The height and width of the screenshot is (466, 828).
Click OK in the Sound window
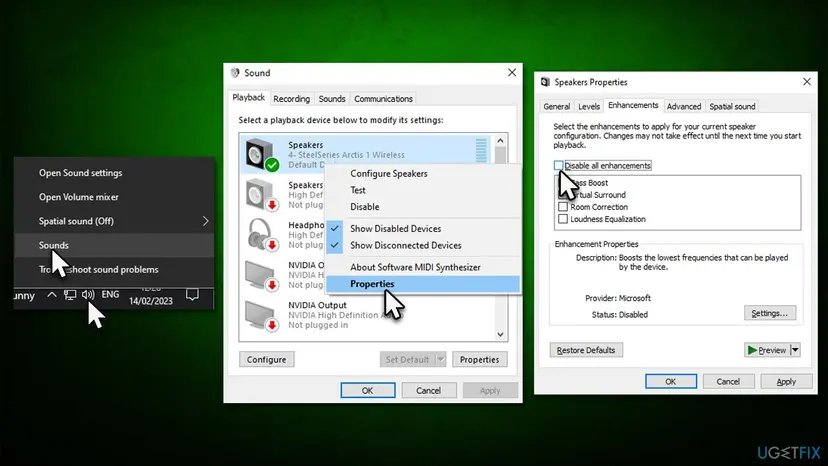pos(368,390)
